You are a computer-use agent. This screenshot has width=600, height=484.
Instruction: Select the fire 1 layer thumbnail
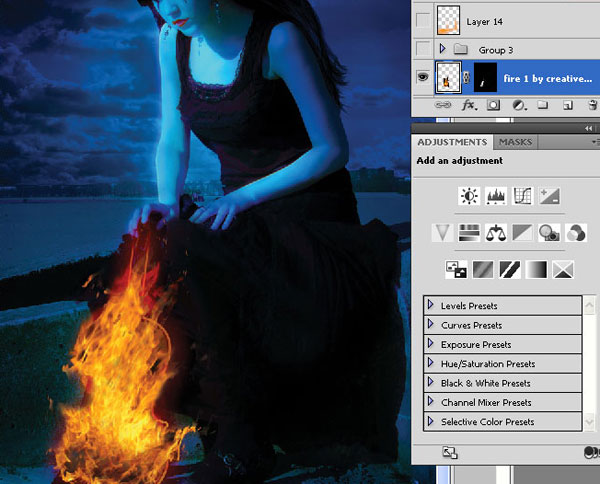[x=448, y=78]
